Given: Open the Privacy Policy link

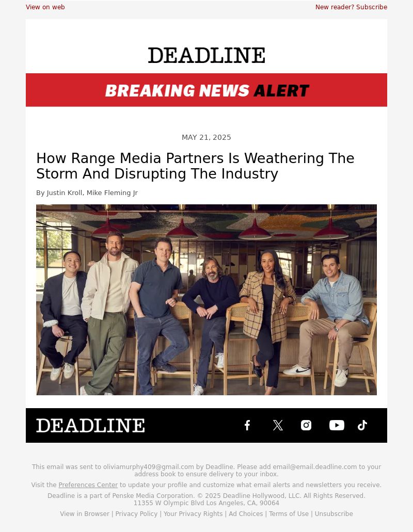Looking at the screenshot, I should 136,513.
